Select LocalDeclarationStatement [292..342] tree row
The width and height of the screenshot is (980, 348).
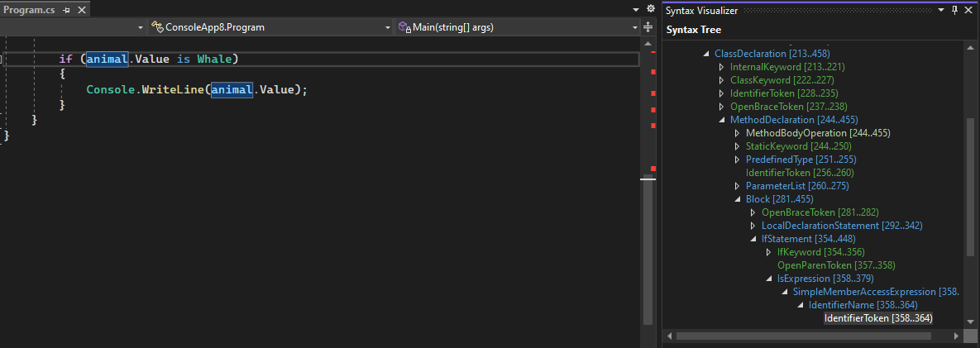(x=842, y=226)
